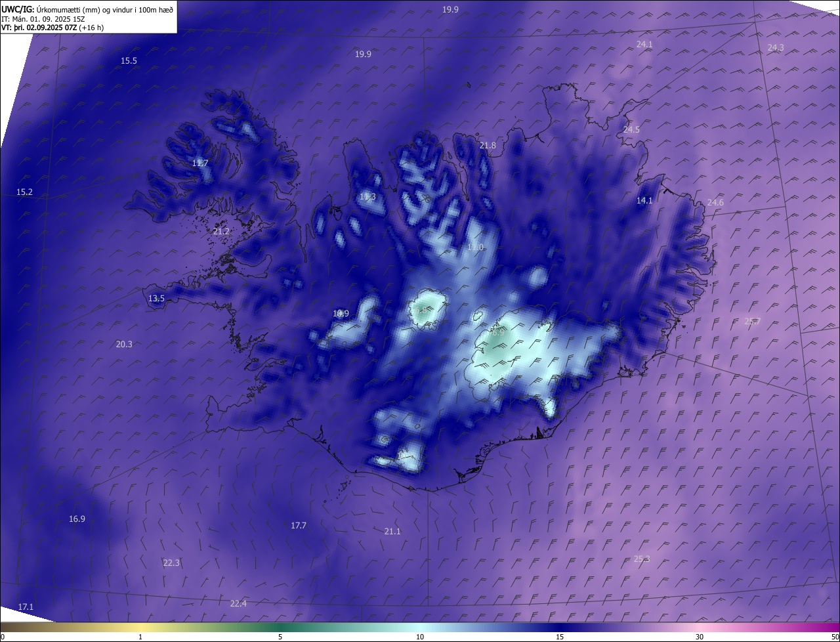Select the 11.0 value label
Screen dimensions: 840x642
475,247
